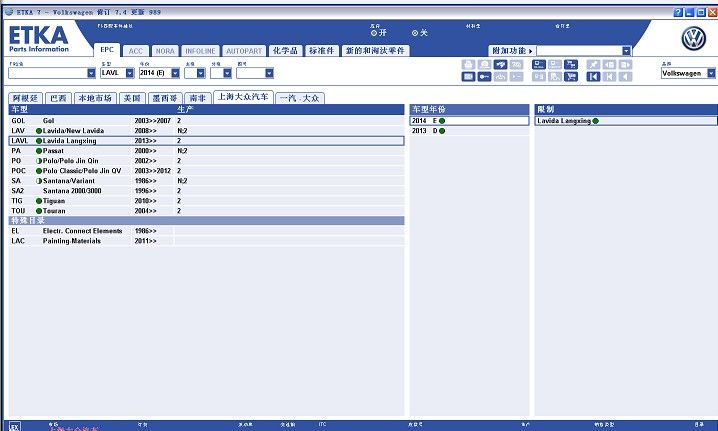This screenshot has height=431, width=718.
Task: Select the Santana 2000/3000 row
Action: tap(207, 191)
